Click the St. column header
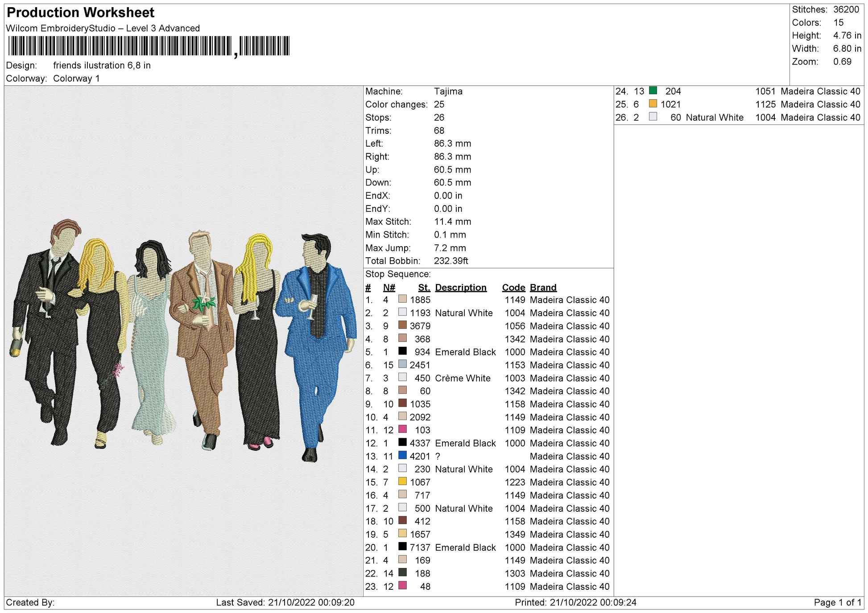868x613 pixels. pyautogui.click(x=424, y=288)
